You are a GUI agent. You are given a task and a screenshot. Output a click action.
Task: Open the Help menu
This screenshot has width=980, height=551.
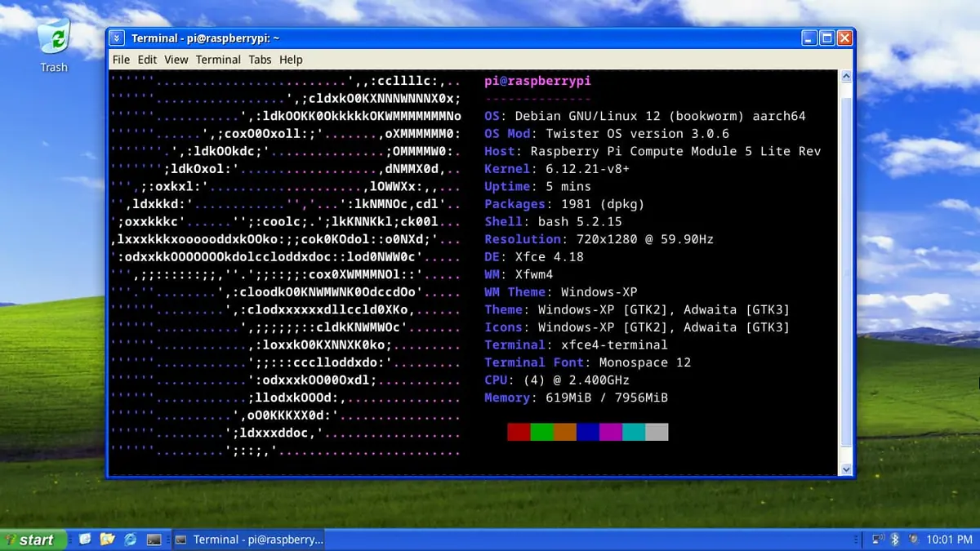coord(291,60)
